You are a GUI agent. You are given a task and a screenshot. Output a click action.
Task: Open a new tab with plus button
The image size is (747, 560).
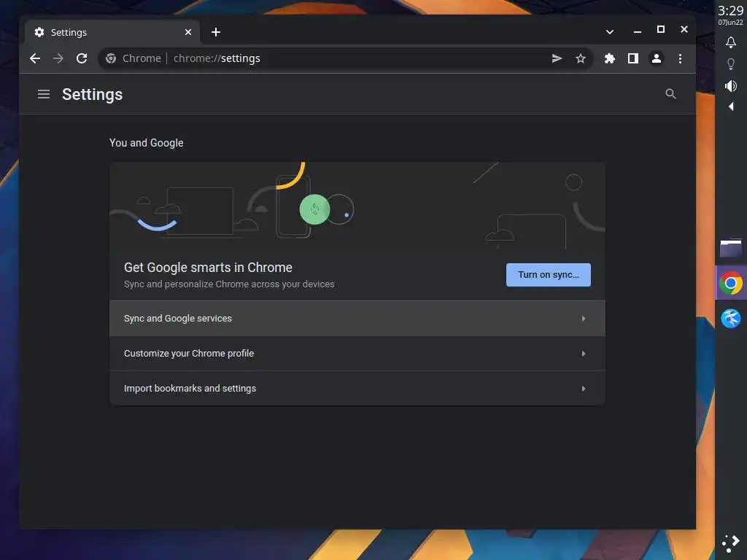click(216, 32)
